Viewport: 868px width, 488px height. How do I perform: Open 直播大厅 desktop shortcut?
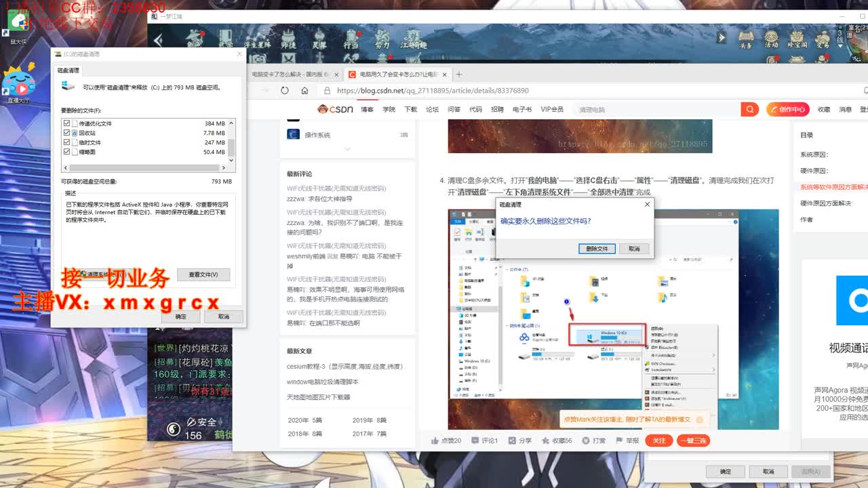pyautogui.click(x=18, y=84)
